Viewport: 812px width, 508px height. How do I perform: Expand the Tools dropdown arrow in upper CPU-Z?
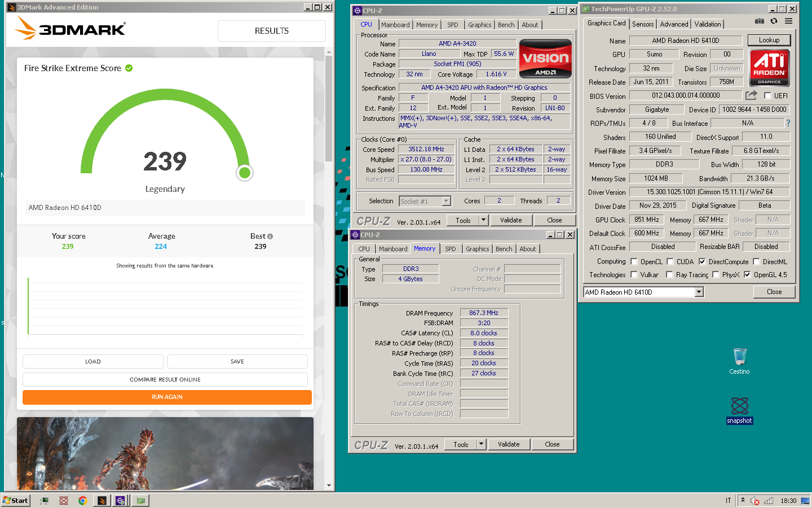pyautogui.click(x=483, y=220)
